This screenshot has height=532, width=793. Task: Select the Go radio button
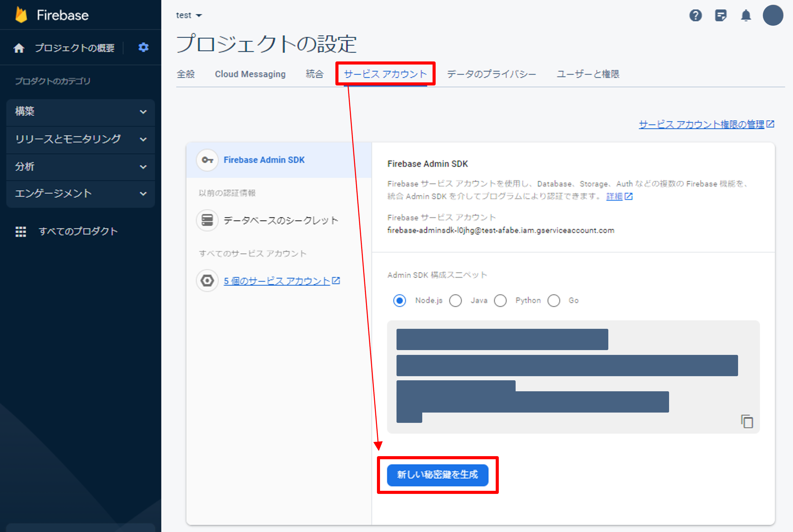pos(554,301)
